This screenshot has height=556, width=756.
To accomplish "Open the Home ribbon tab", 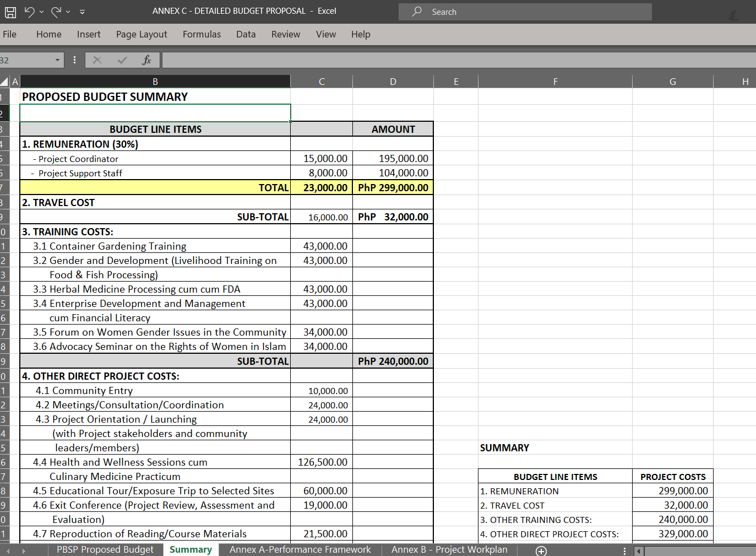I will (49, 34).
